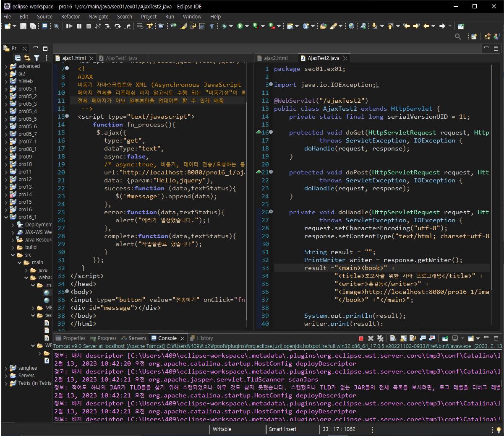Toggle Show Console When Standard Error Changes
Screen dimensions: 504x436
432,338
